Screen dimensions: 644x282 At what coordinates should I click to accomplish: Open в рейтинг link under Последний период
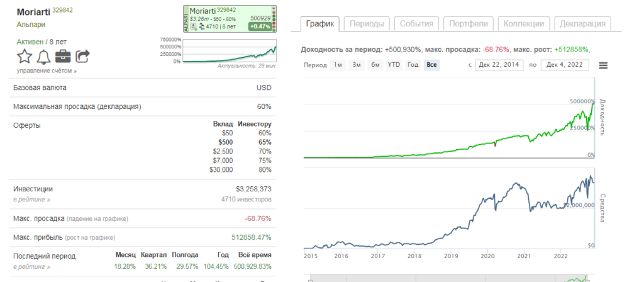click(x=31, y=267)
